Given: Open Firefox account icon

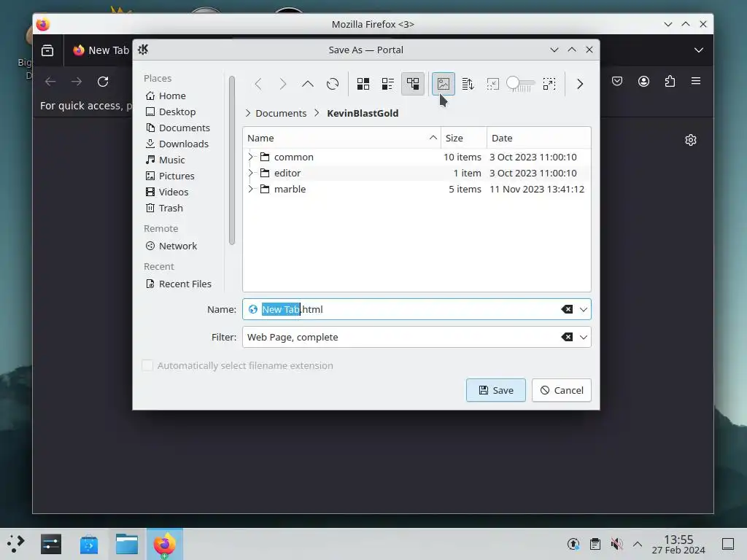Looking at the screenshot, I should click(643, 82).
